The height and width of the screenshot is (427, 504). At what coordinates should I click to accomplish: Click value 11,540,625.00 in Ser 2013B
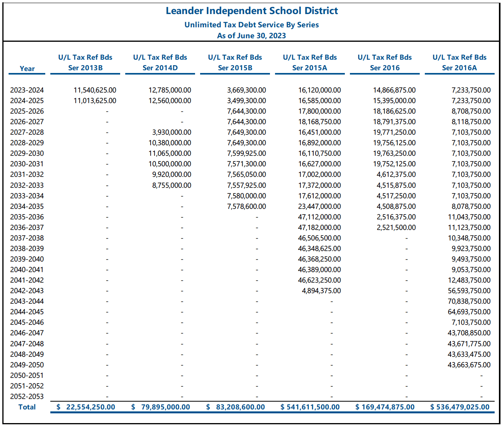[95, 90]
